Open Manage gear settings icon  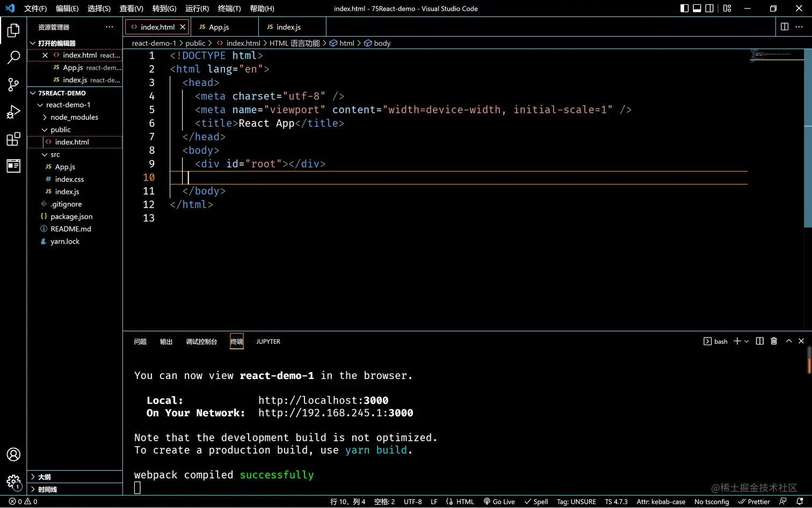13,481
